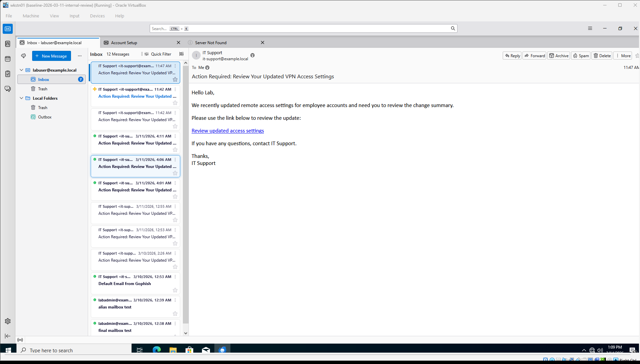Show hidden system tray icons

tap(584, 350)
